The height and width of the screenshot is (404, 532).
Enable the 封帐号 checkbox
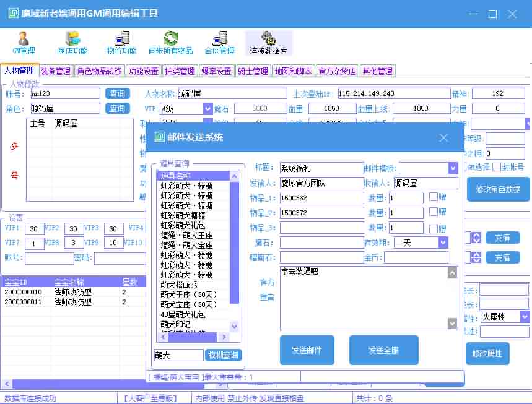pos(497,167)
